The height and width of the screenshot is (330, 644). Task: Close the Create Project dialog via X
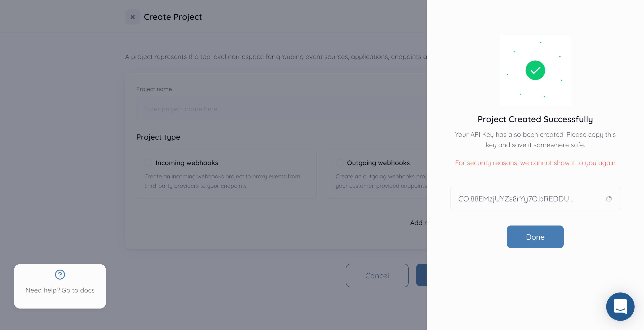[133, 17]
